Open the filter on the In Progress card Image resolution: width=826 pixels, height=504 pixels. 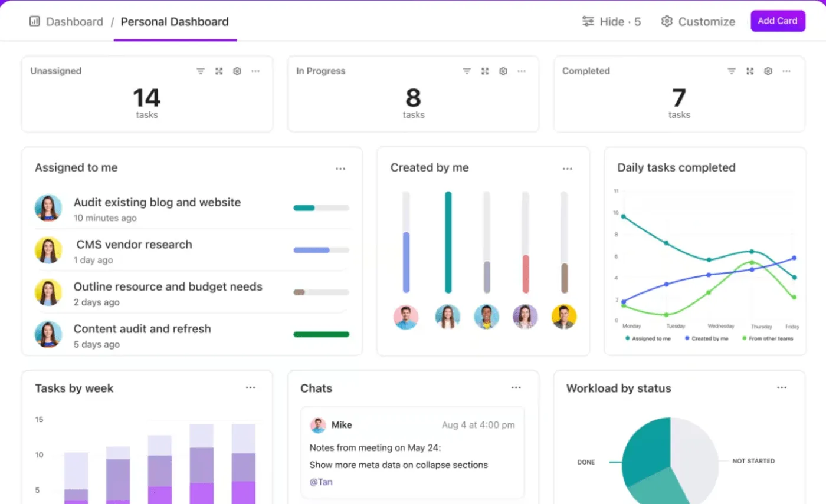point(466,71)
